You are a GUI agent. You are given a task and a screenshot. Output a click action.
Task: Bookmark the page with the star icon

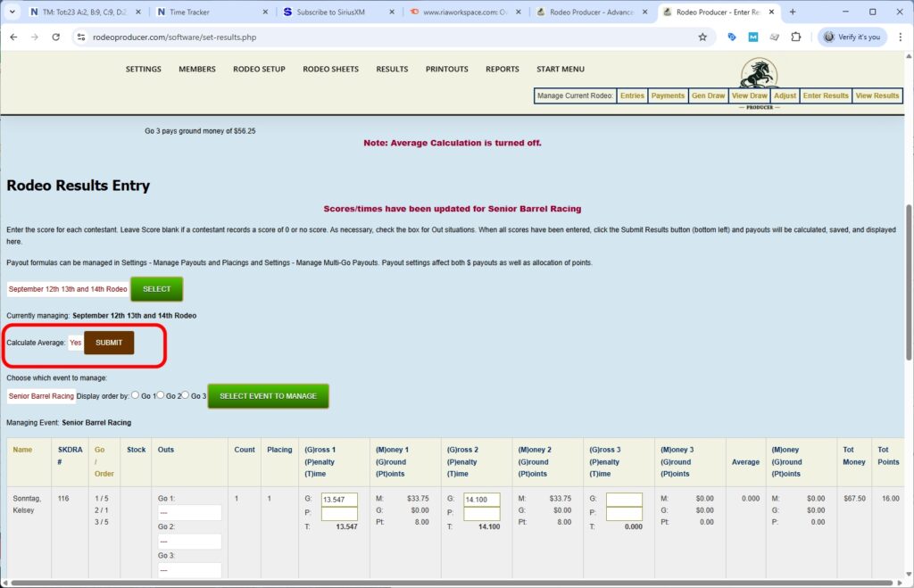coord(702,38)
